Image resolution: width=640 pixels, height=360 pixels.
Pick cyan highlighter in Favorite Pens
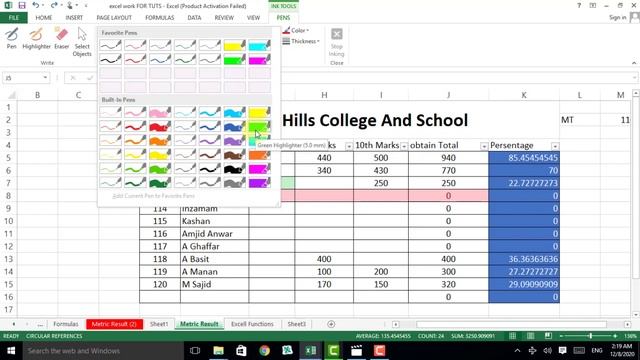pos(260,45)
